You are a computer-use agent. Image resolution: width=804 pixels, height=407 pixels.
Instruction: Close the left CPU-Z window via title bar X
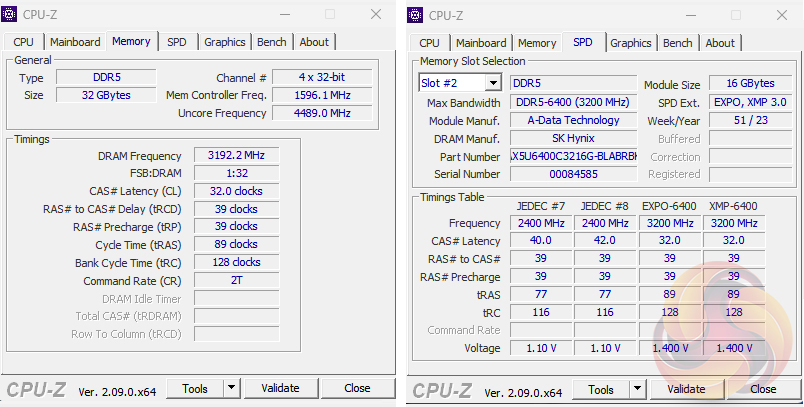pyautogui.click(x=376, y=14)
